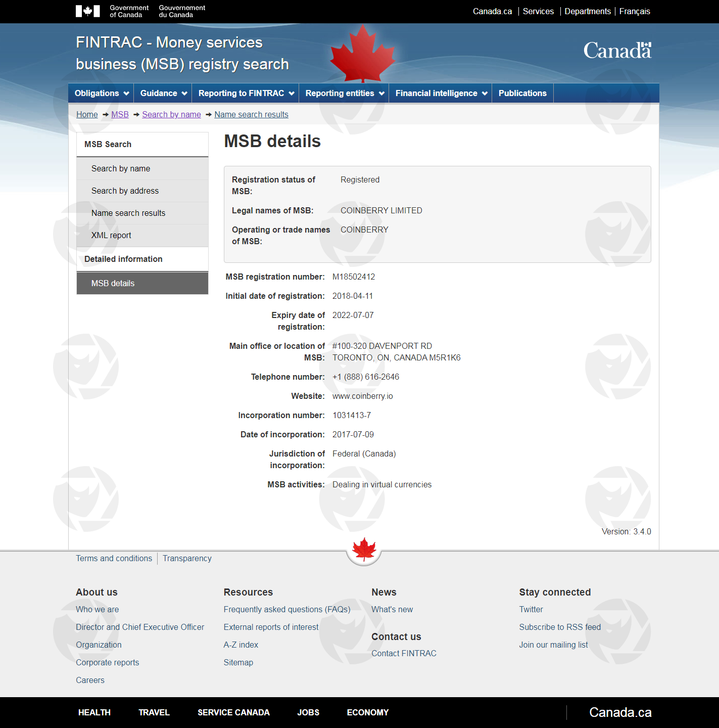Open the Reporting entities dropdown
Image resolution: width=719 pixels, height=728 pixels.
tap(344, 93)
